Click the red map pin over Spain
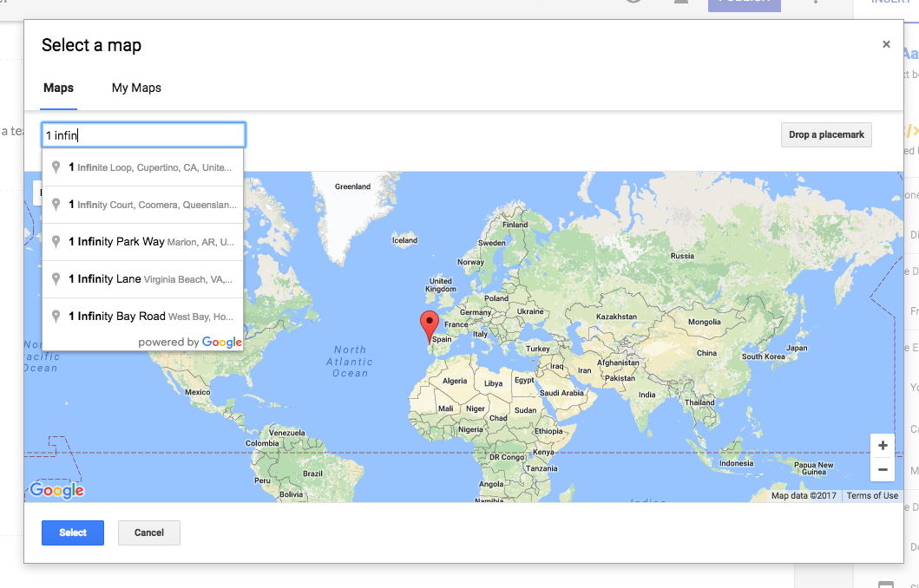Image resolution: width=919 pixels, height=588 pixels. (x=429, y=325)
